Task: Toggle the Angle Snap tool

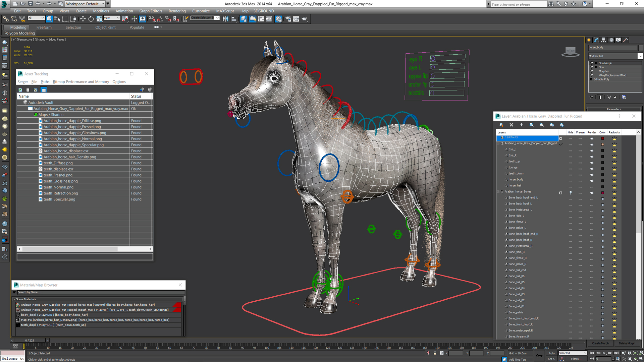Action: 160,19
